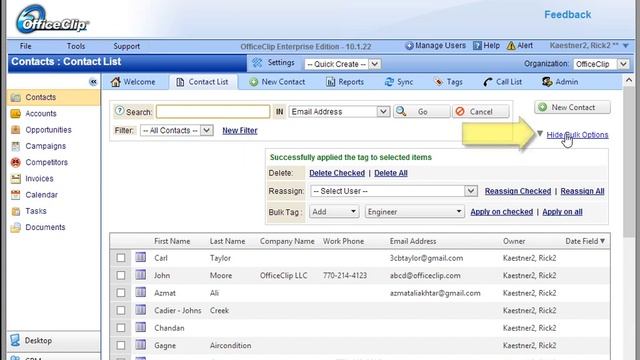Open the File menu
This screenshot has height=360, width=640.
(x=25, y=46)
